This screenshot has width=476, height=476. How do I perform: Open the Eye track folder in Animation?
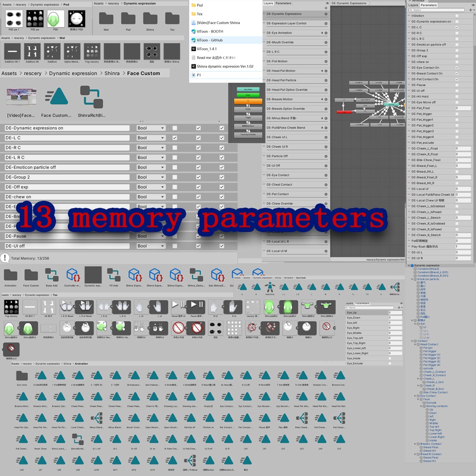tap(22, 376)
